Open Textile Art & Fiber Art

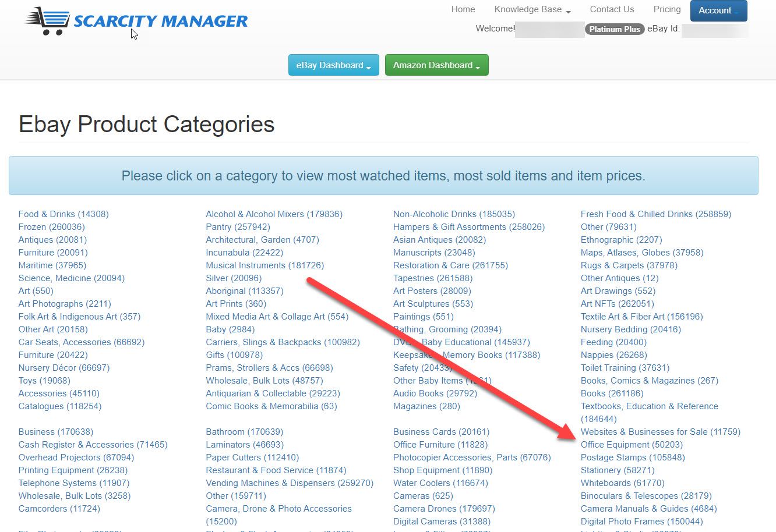tap(642, 317)
